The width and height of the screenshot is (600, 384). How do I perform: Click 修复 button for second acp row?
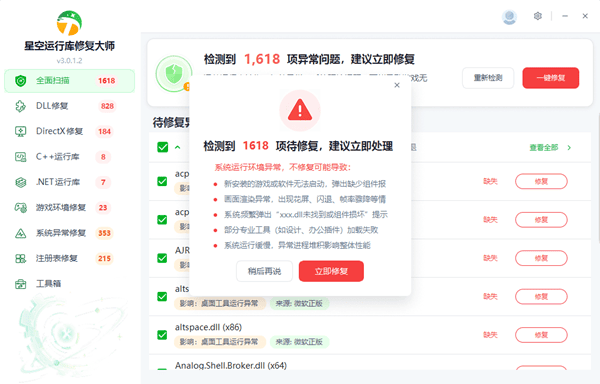[x=541, y=220]
